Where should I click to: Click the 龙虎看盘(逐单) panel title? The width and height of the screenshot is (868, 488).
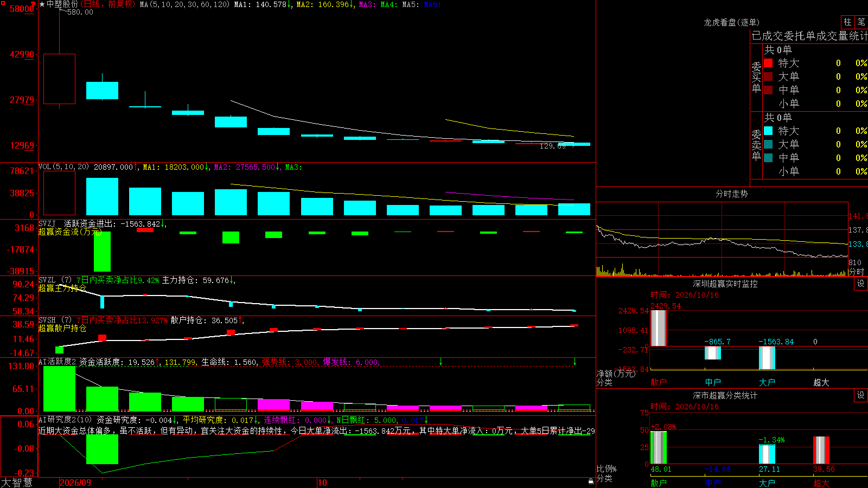point(731,22)
